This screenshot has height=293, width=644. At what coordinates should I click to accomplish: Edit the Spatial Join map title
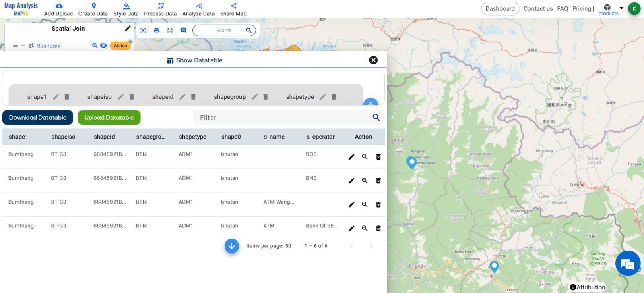coord(128,29)
